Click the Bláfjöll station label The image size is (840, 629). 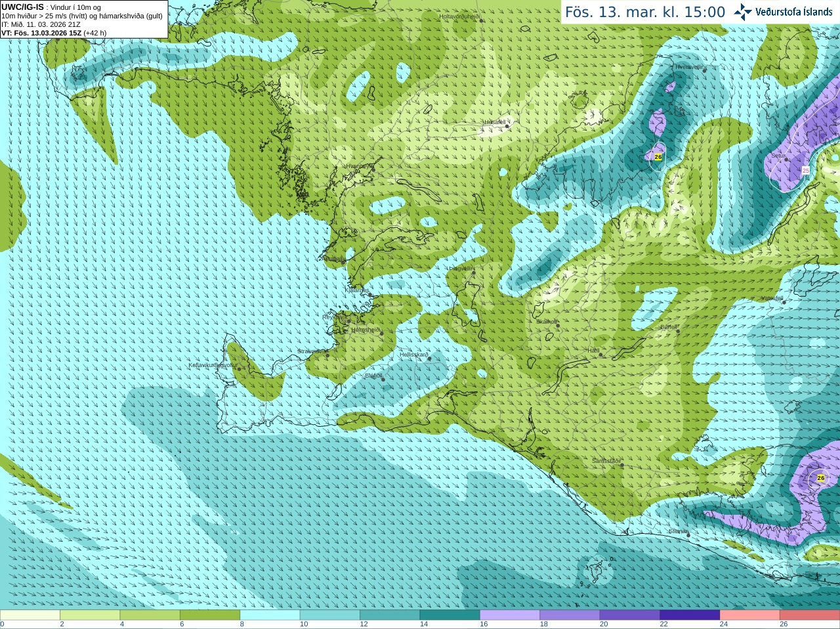click(373, 376)
